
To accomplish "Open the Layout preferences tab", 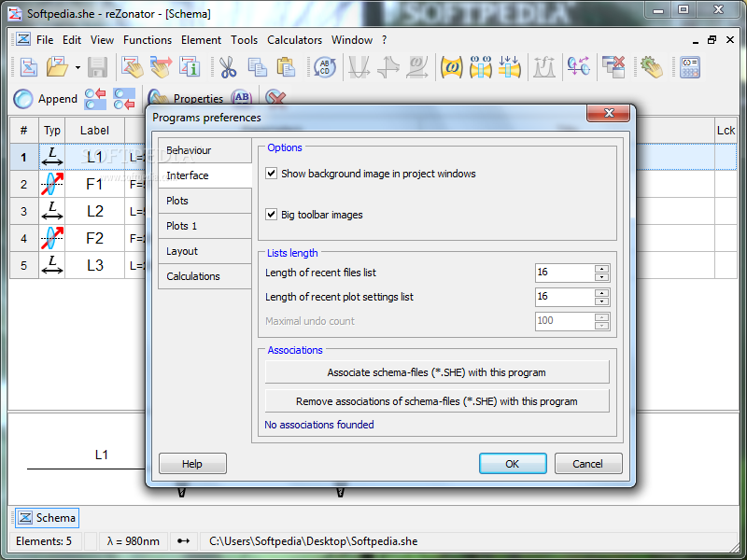I will pos(204,251).
